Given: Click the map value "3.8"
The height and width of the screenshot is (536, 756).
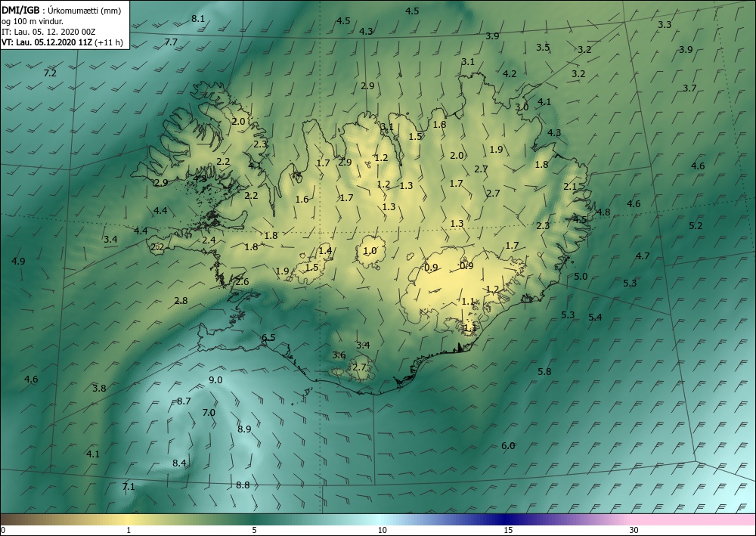Looking at the screenshot, I should (x=99, y=388).
